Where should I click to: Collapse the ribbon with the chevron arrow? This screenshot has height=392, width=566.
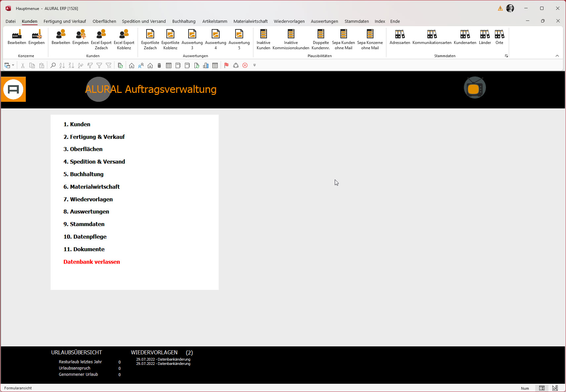tap(557, 56)
